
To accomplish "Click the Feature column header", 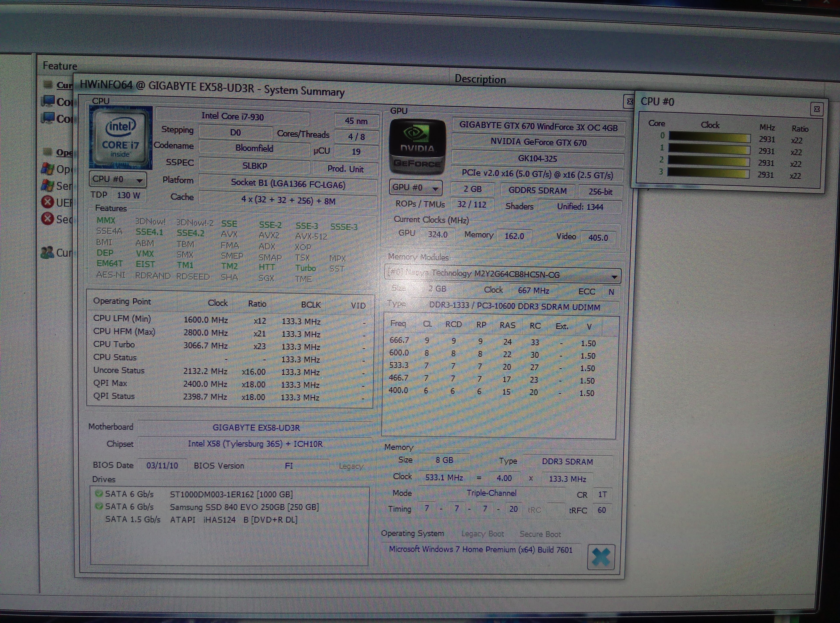I will click(60, 66).
